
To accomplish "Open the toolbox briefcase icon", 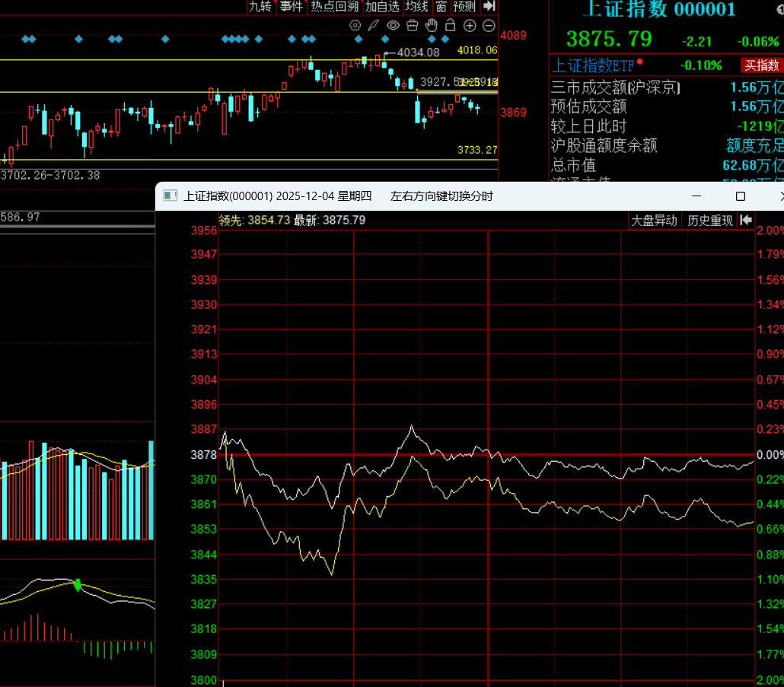I will coord(413,25).
